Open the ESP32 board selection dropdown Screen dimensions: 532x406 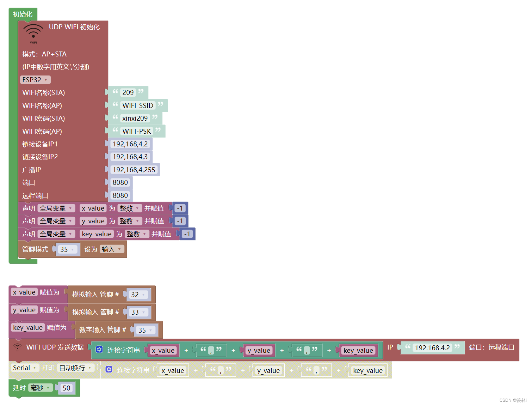35,80
